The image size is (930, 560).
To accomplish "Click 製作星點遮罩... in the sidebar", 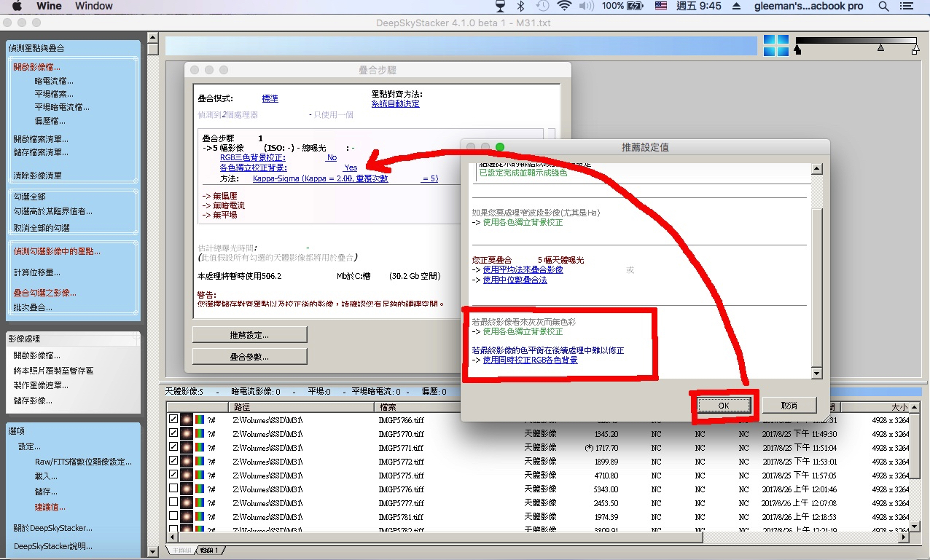I will tap(41, 385).
